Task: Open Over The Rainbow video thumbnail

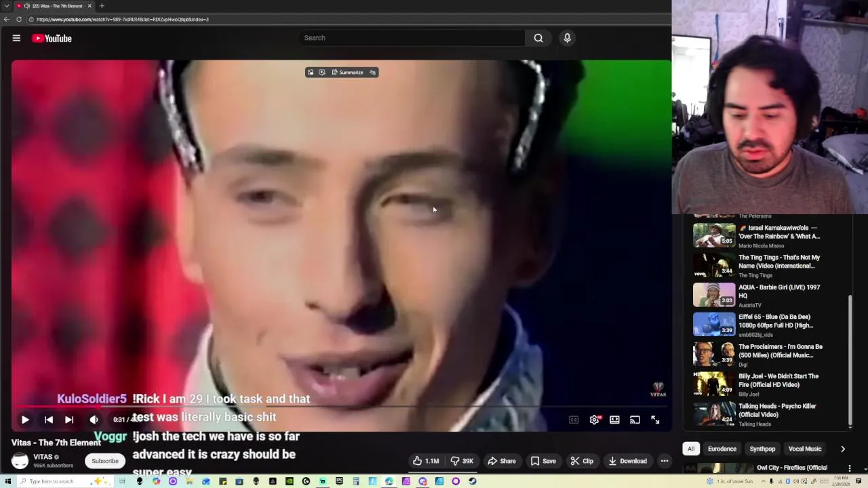Action: click(x=714, y=235)
